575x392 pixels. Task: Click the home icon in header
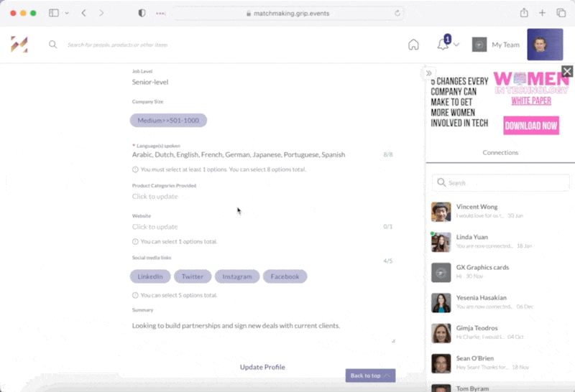[413, 45]
